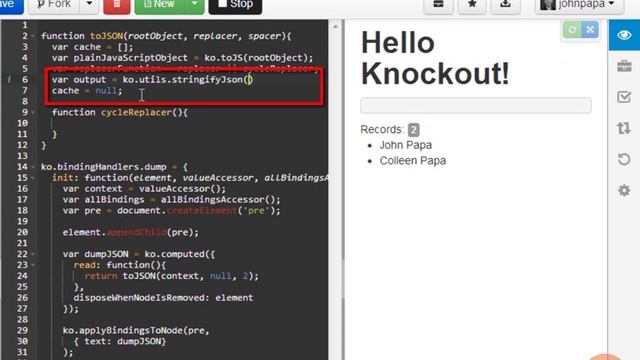Stop the live preview
The image size is (640, 360).
(235, 5)
